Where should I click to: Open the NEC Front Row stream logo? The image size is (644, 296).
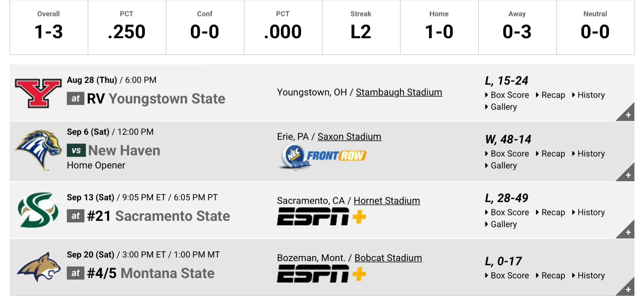(x=322, y=157)
